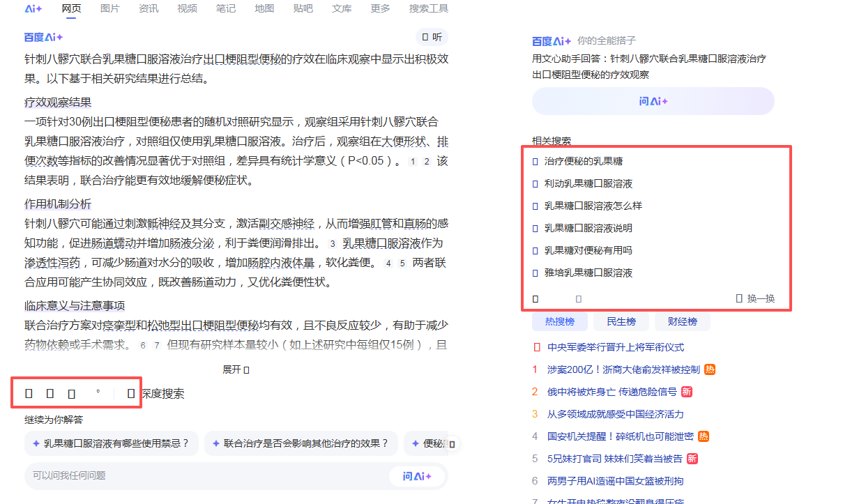Open 两男子用AI造谣中国女篮被刑拘 headline
866x504 pixels.
point(616,481)
